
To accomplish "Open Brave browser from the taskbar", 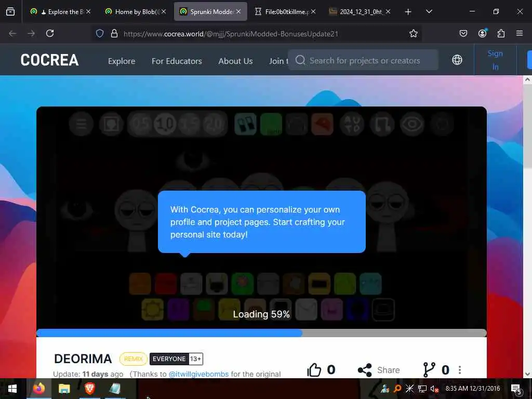I will tap(89, 389).
